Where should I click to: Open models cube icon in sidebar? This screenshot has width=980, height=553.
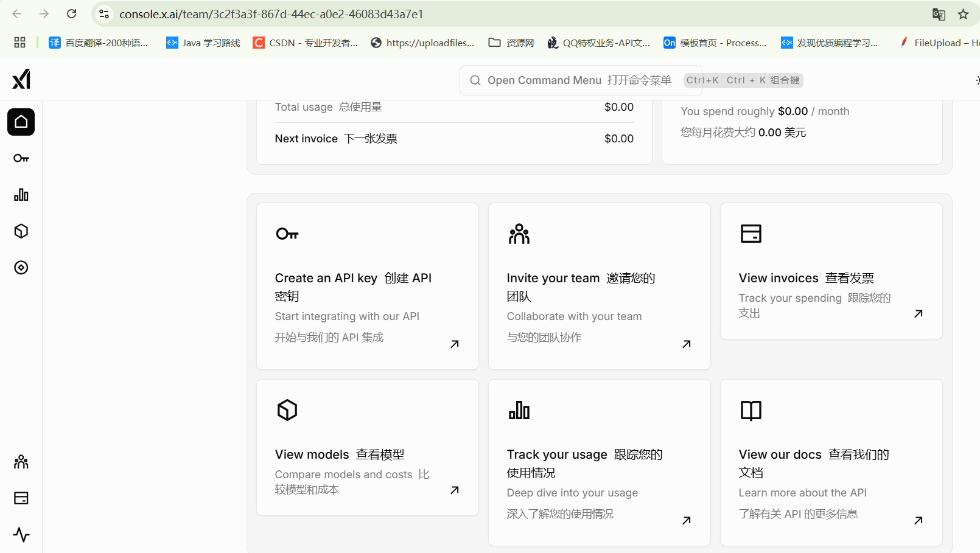coord(21,231)
